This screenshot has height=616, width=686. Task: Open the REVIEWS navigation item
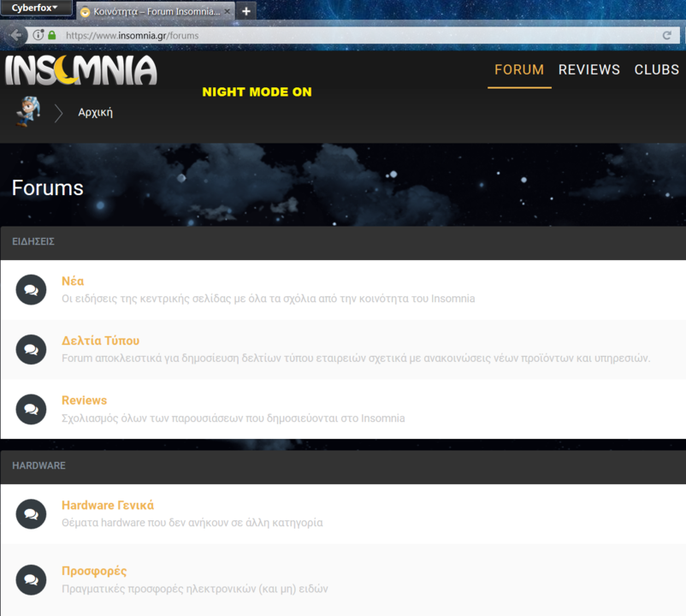pyautogui.click(x=588, y=70)
